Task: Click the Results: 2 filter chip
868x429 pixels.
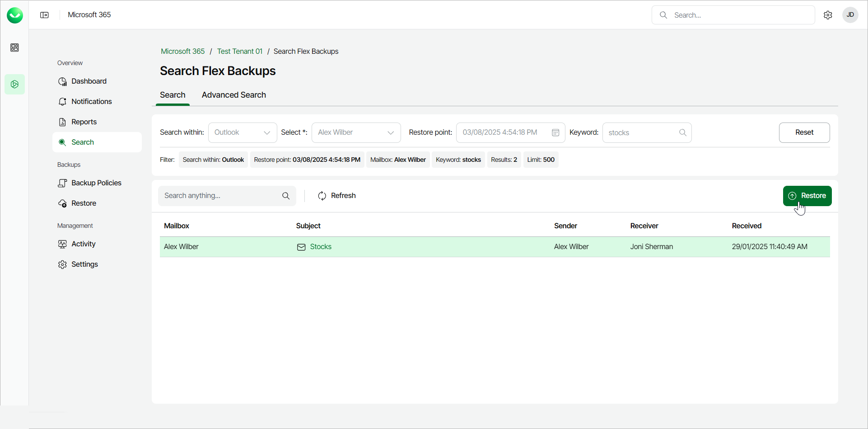Action: coord(504,160)
